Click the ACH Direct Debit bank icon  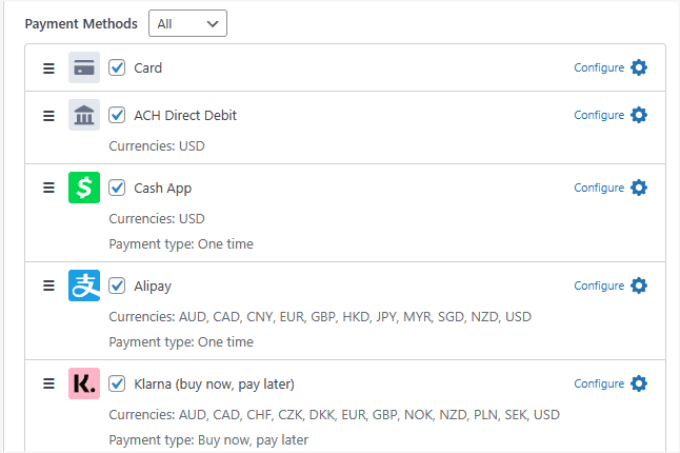tap(84, 115)
